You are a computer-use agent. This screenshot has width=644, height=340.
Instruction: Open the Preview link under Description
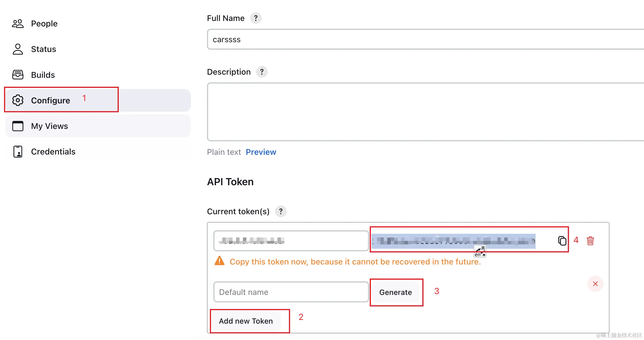[x=261, y=152]
